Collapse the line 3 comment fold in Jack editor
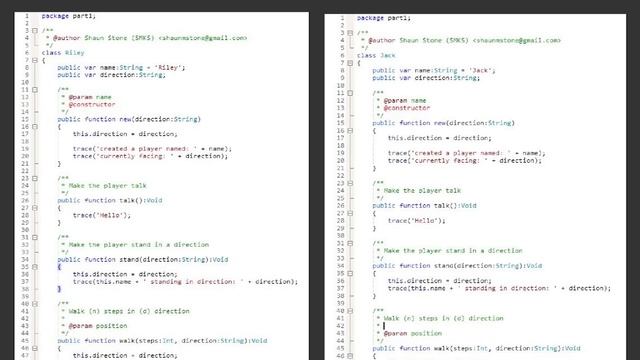 [x=350, y=33]
